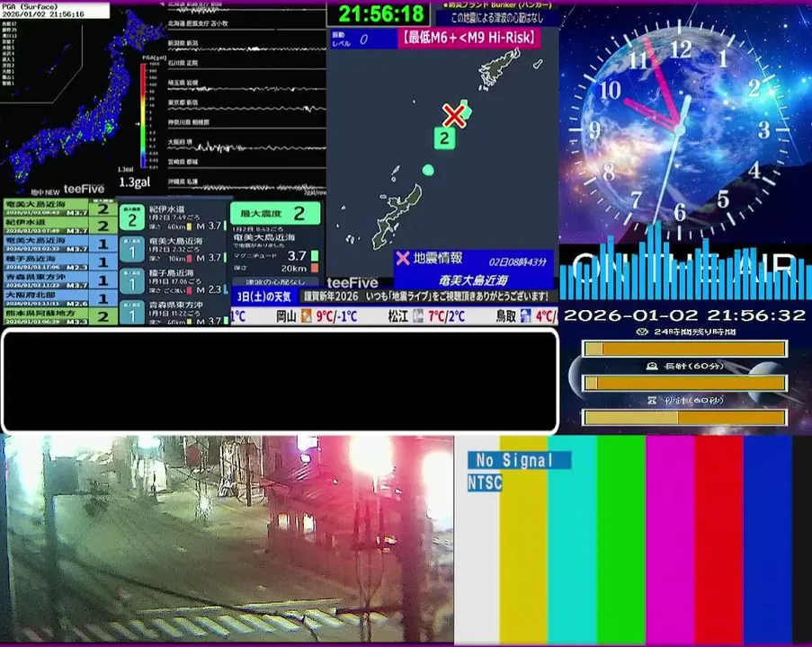Click the 大阪府 堺 waveform trace

246,148
